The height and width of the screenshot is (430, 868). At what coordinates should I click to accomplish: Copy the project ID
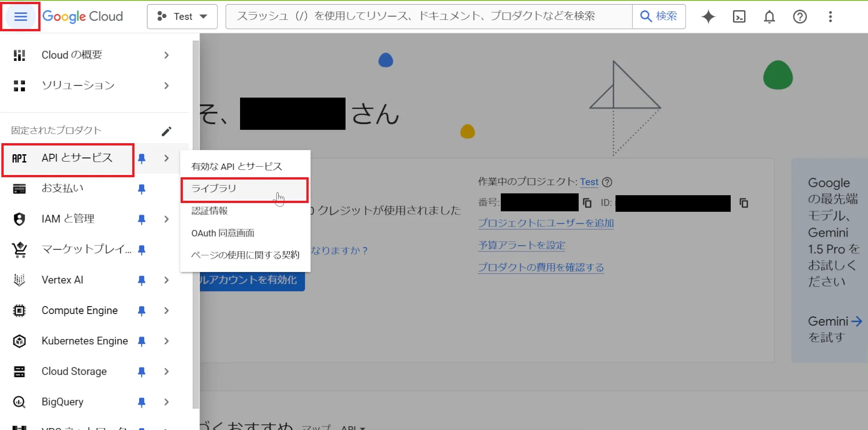744,203
